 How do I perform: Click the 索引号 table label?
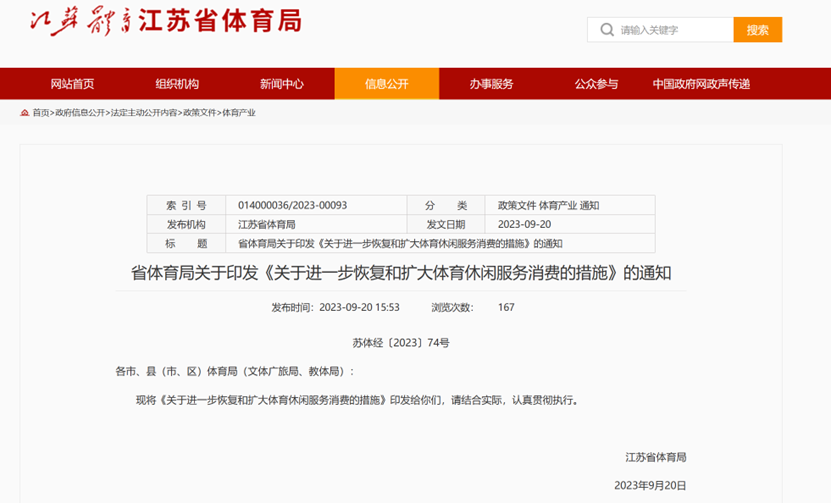pyautogui.click(x=186, y=205)
